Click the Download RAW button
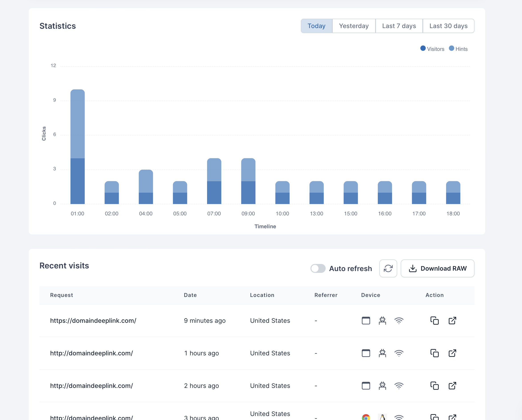The image size is (522, 420). pos(437,268)
